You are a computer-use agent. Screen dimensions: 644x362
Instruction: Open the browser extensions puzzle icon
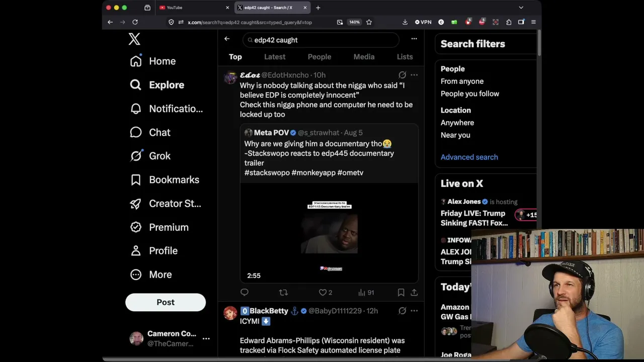point(509,22)
